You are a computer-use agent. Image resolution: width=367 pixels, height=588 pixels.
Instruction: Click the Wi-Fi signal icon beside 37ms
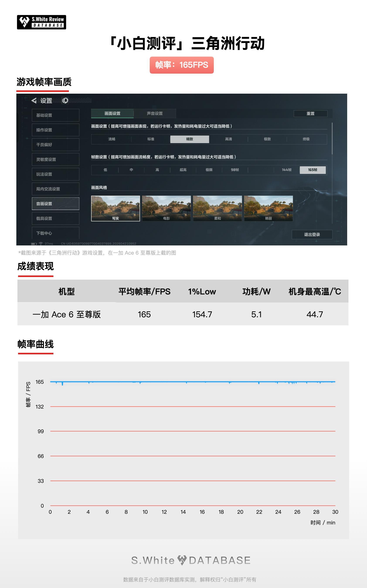pos(41,243)
